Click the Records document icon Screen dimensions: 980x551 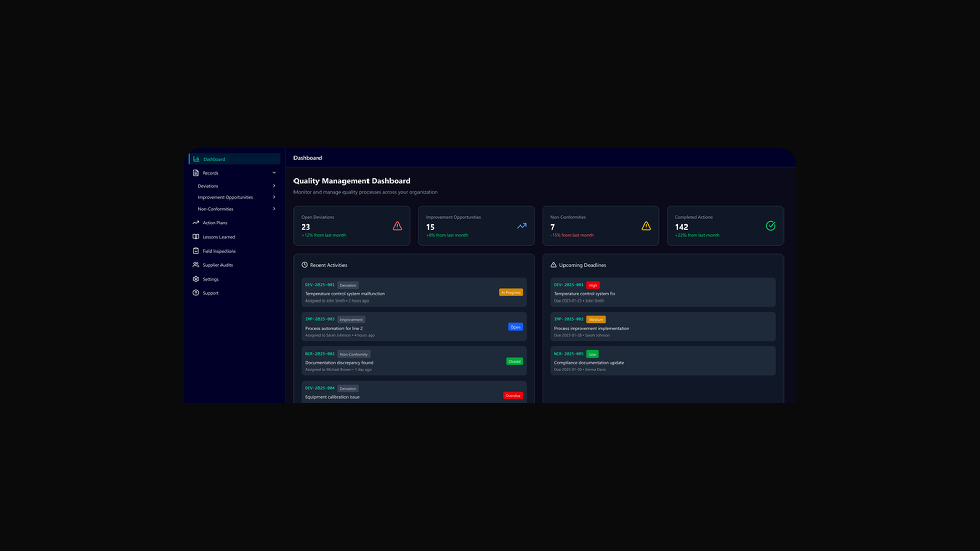click(196, 173)
